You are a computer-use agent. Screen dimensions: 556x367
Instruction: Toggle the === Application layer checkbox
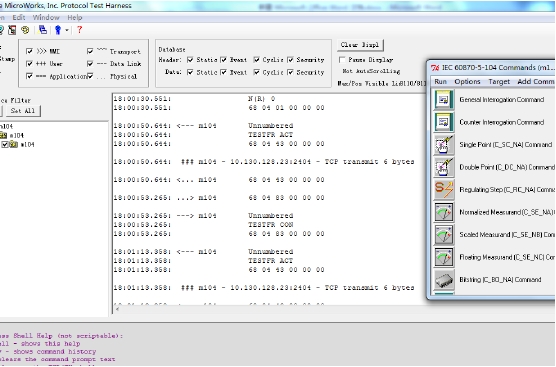29,76
